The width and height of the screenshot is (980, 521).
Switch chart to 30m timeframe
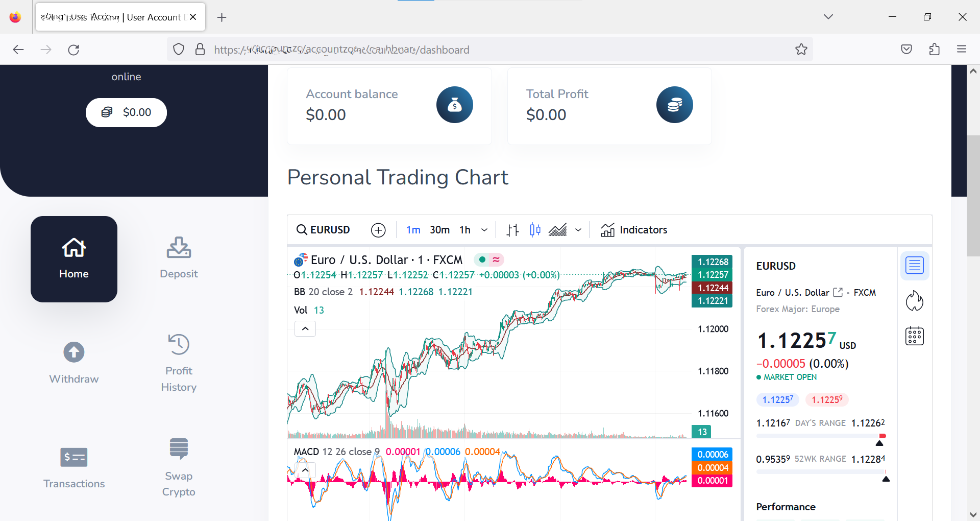439,230
